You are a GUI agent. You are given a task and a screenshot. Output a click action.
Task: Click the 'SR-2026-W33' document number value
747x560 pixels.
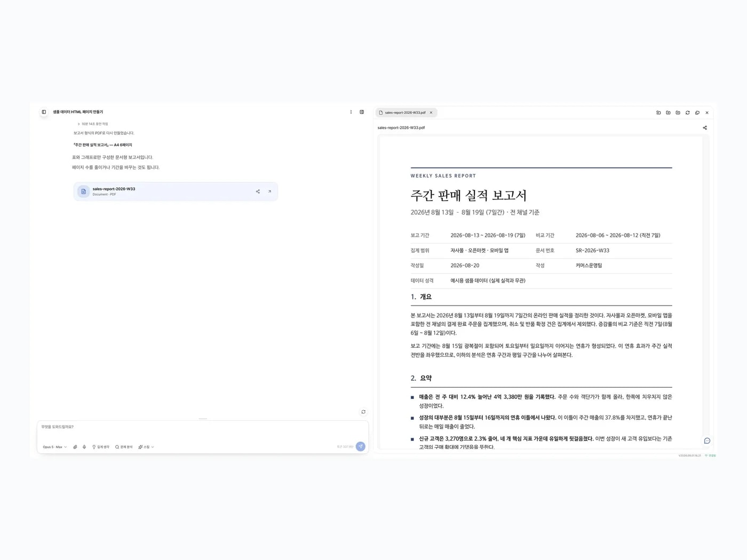pos(592,250)
